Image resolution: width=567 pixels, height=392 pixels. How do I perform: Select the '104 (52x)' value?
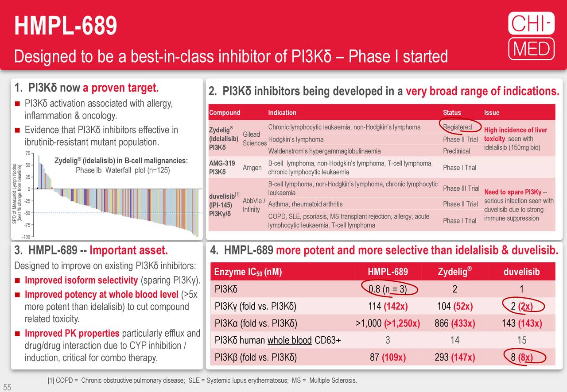pos(454,306)
